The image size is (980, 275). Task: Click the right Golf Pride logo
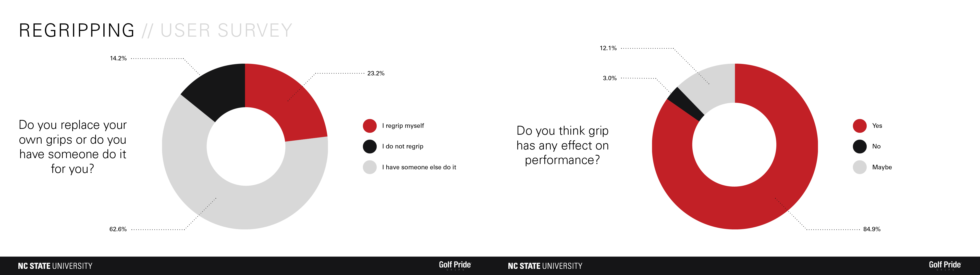(945, 265)
